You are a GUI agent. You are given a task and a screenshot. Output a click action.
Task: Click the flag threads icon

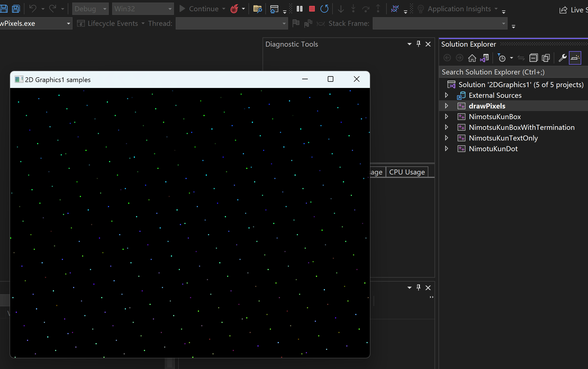pyautogui.click(x=296, y=23)
